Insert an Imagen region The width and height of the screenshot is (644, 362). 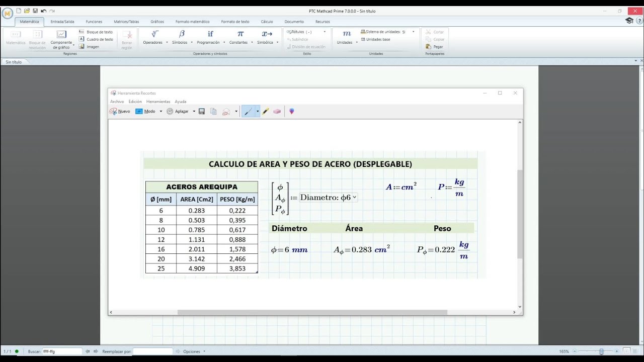tap(89, 47)
